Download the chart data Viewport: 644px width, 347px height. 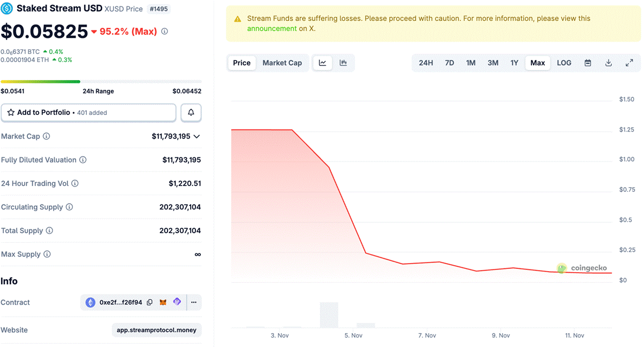pyautogui.click(x=609, y=63)
